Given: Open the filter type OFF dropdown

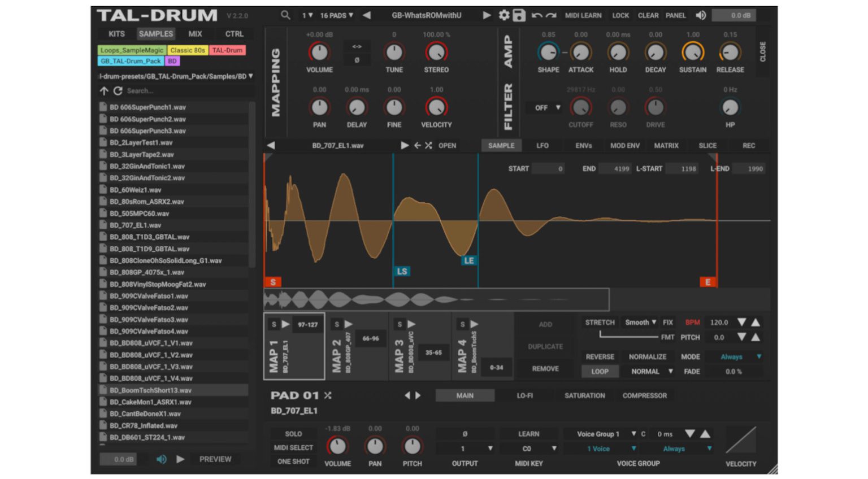Looking at the screenshot, I should 543,107.
